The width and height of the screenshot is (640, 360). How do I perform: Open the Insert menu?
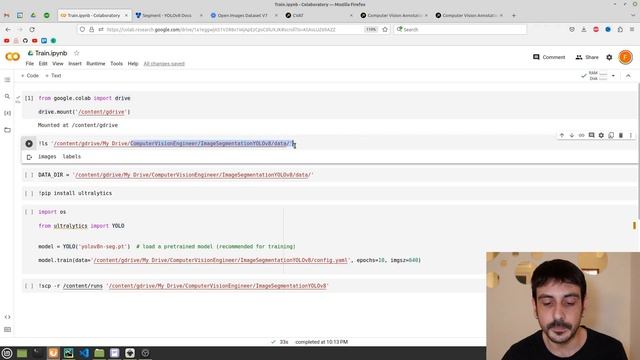75,64
